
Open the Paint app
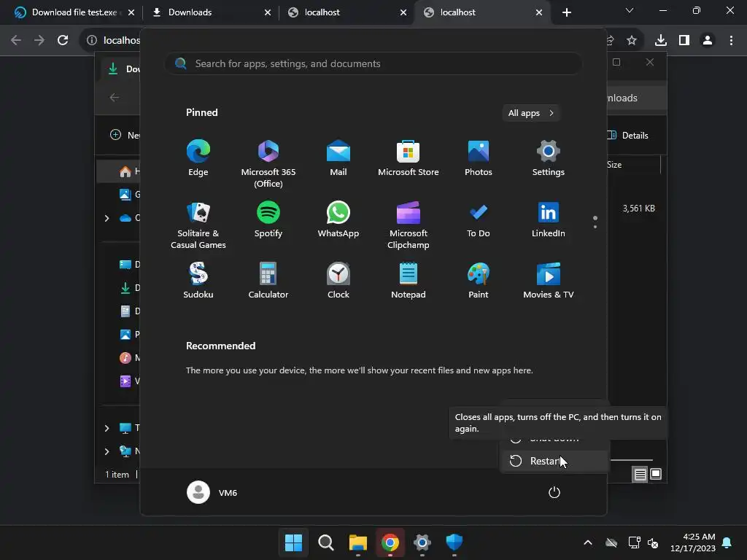coord(479,281)
